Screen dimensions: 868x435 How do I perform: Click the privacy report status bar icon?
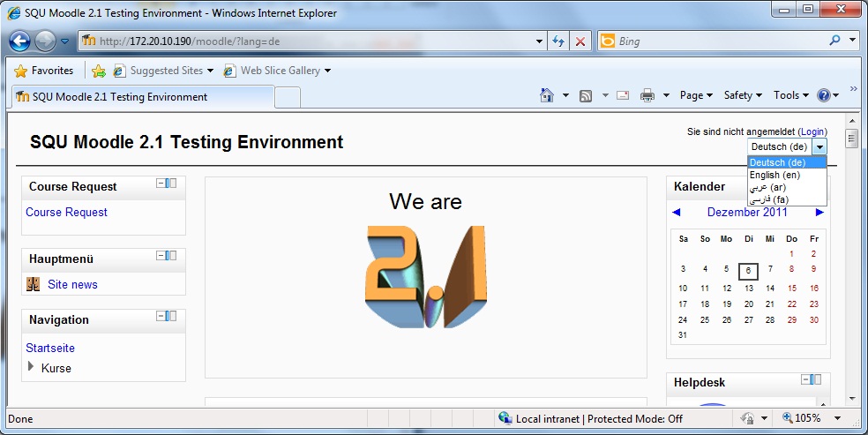747,418
